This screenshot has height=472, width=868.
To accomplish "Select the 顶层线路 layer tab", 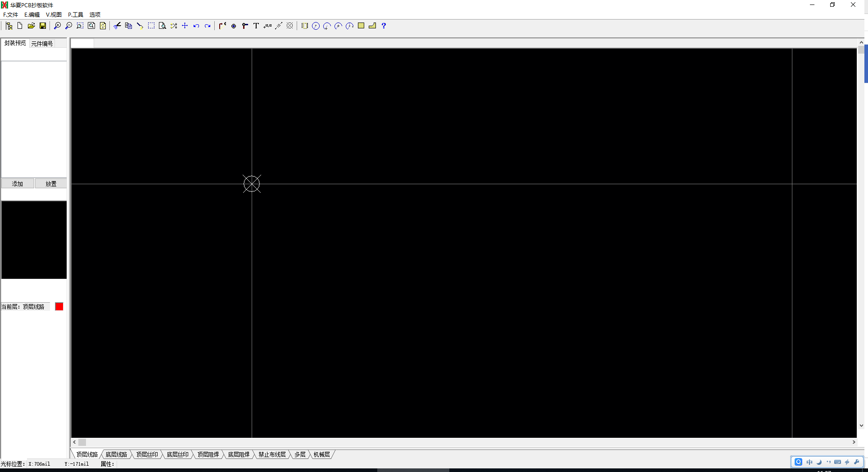I will coord(87,454).
